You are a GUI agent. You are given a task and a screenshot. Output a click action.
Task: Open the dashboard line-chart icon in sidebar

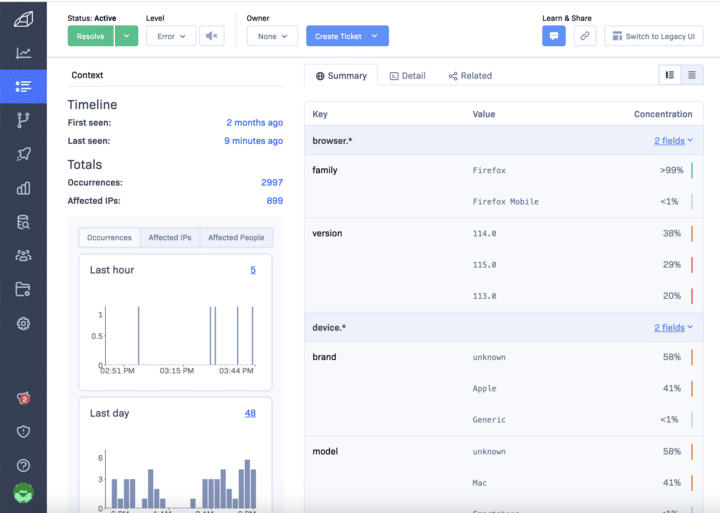click(23, 54)
